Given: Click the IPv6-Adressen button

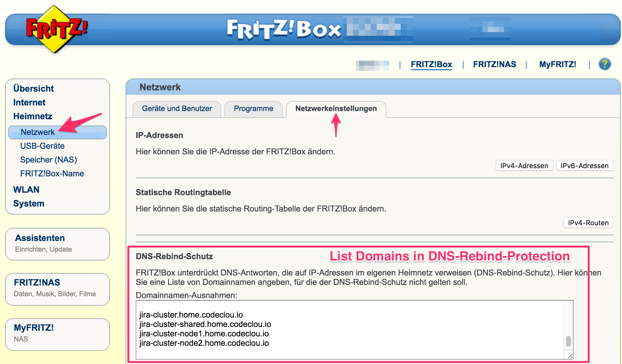Looking at the screenshot, I should pos(585,165).
